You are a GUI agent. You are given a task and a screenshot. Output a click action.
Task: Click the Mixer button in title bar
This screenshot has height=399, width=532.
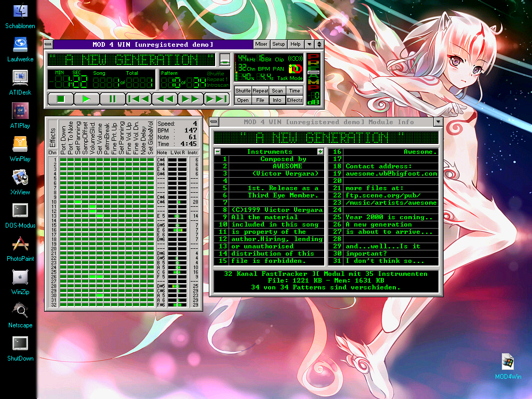(x=261, y=44)
